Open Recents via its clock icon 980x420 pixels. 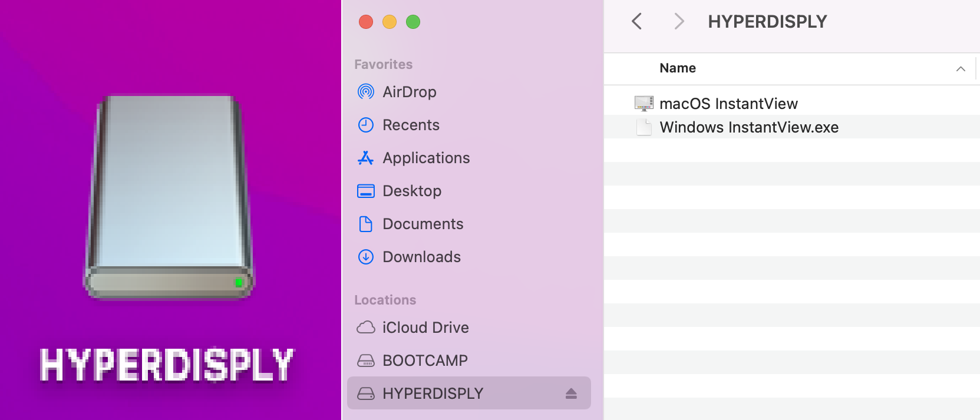366,125
